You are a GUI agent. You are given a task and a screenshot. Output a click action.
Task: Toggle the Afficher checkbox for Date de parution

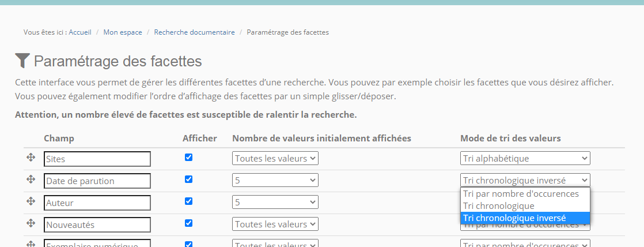pos(188,179)
